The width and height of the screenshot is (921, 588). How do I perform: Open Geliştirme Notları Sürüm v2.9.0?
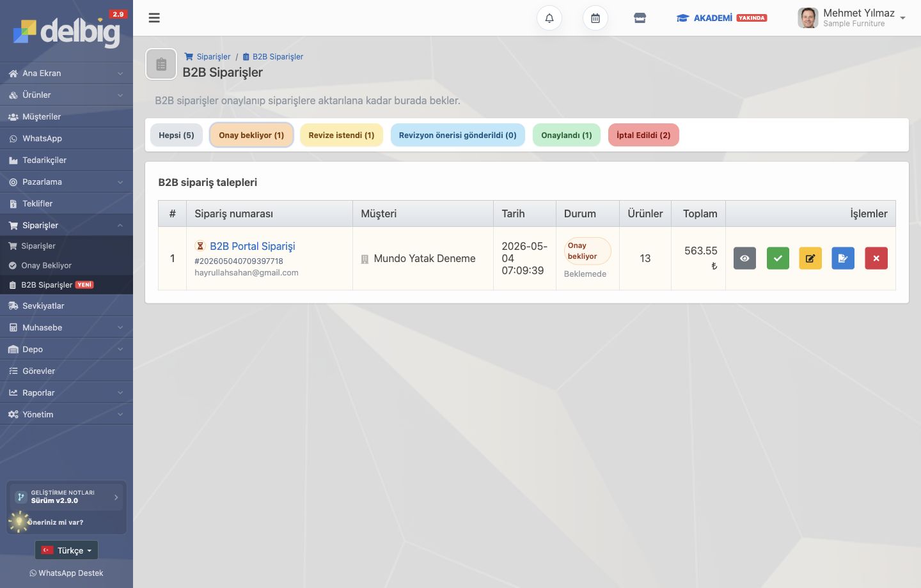(67, 497)
